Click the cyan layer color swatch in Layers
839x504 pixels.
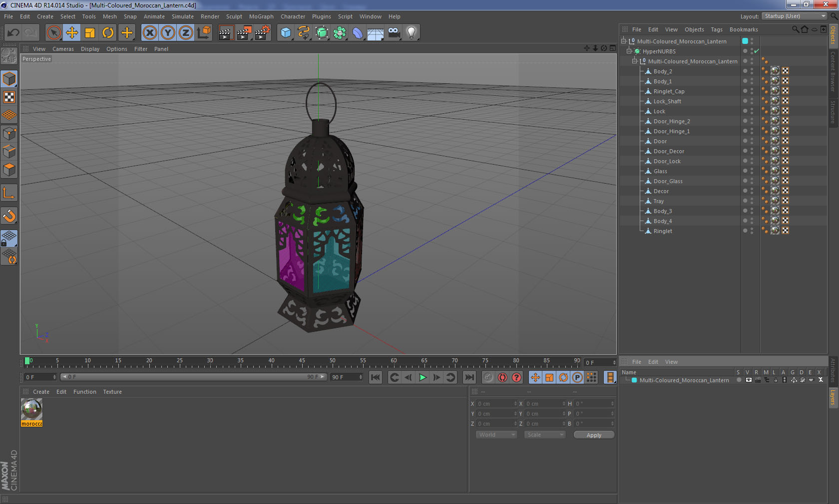[634, 380]
